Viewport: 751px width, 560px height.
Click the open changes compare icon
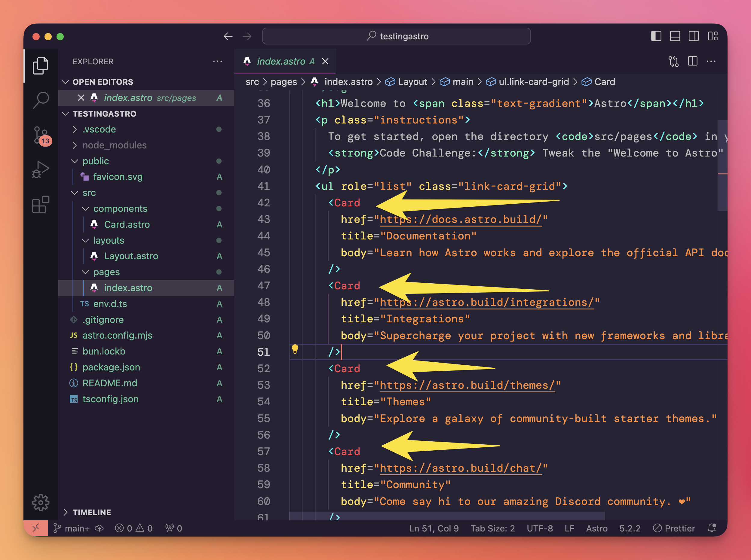coord(673,61)
